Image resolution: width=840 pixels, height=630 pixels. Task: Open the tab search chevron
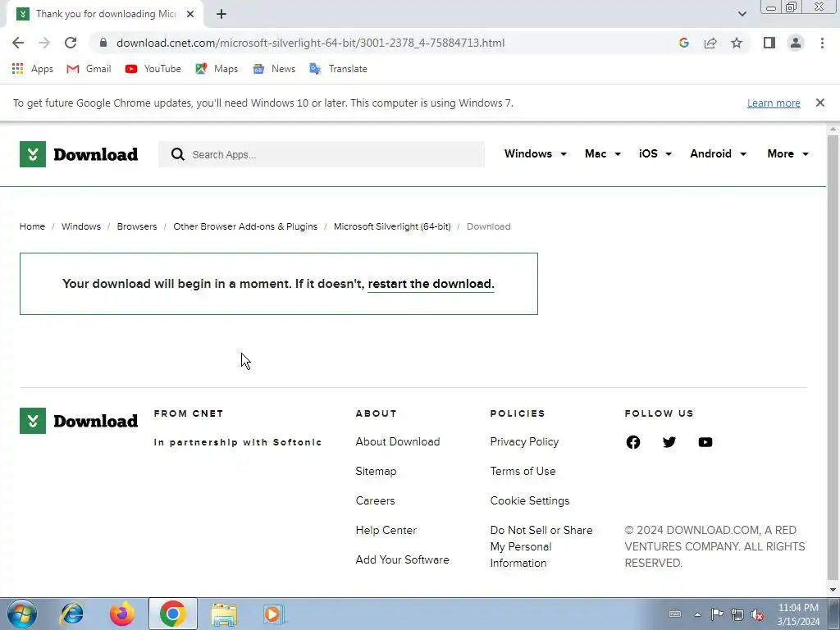(742, 14)
